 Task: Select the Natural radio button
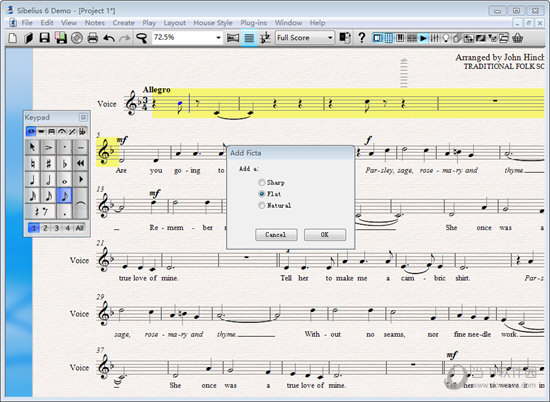pyautogui.click(x=261, y=205)
